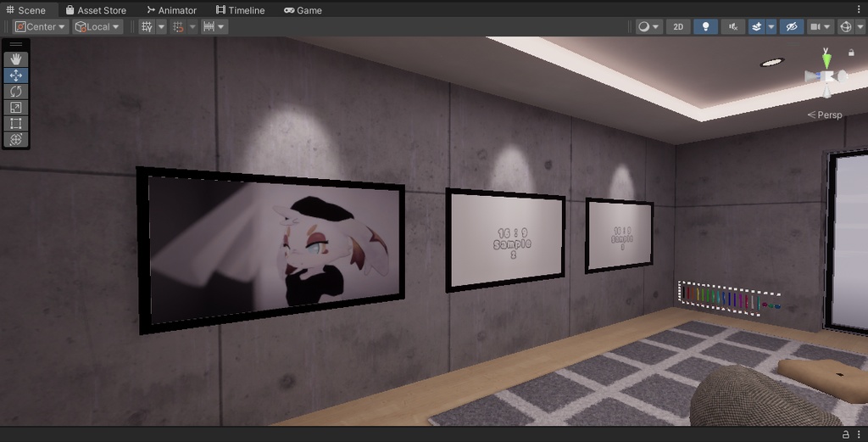Toggle grid snapping icon
Image resolution: width=868 pixels, height=442 pixels.
[x=147, y=26]
